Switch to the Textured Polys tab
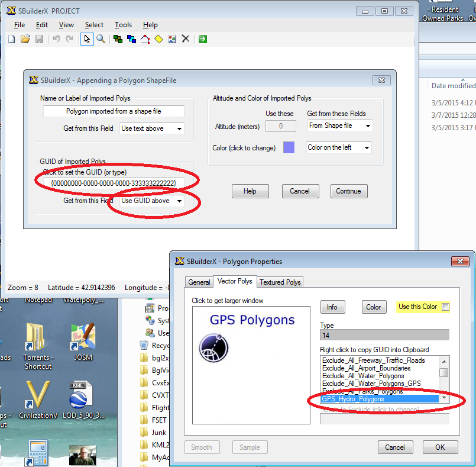This screenshot has height=467, width=476. click(x=280, y=282)
